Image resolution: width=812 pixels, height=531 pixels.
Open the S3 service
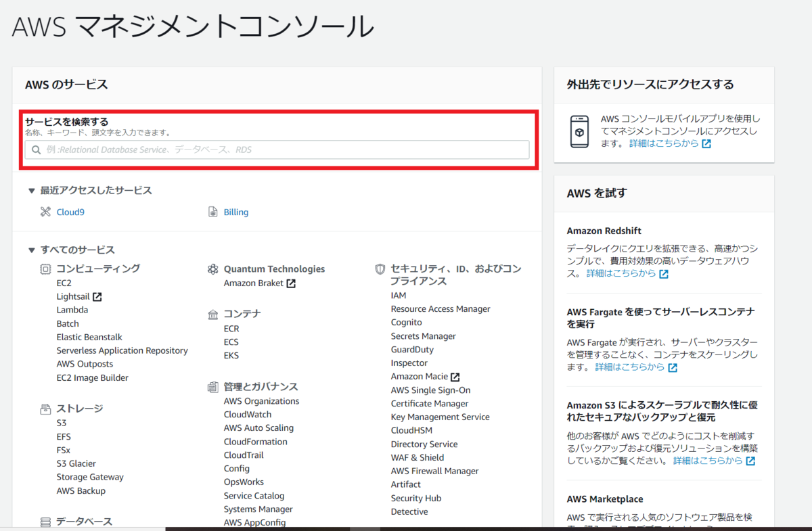pyautogui.click(x=62, y=423)
